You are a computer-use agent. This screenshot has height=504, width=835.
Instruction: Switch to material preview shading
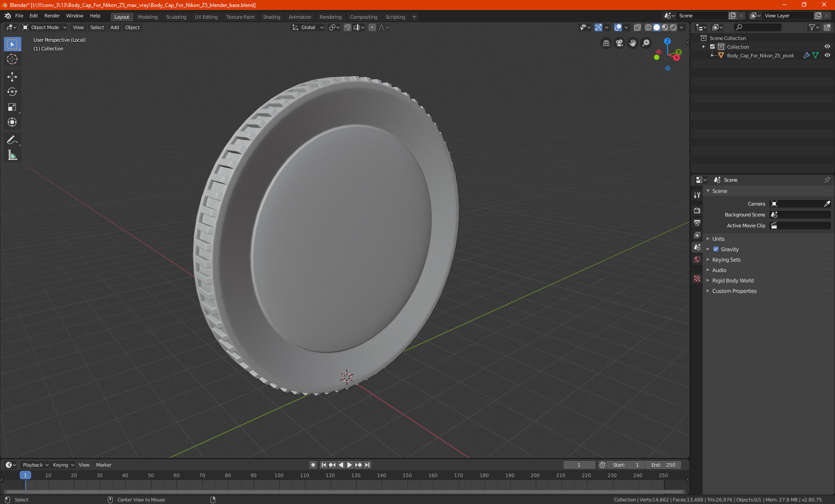tap(665, 27)
